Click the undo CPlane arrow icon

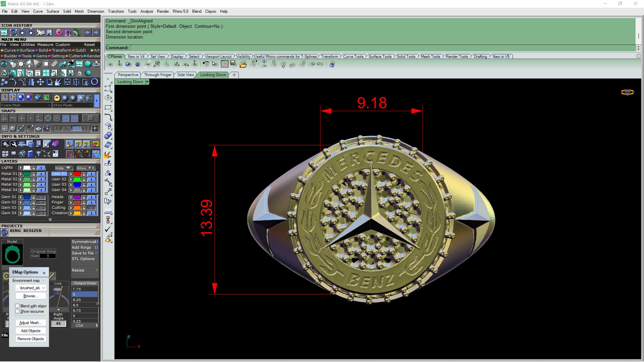point(206,64)
